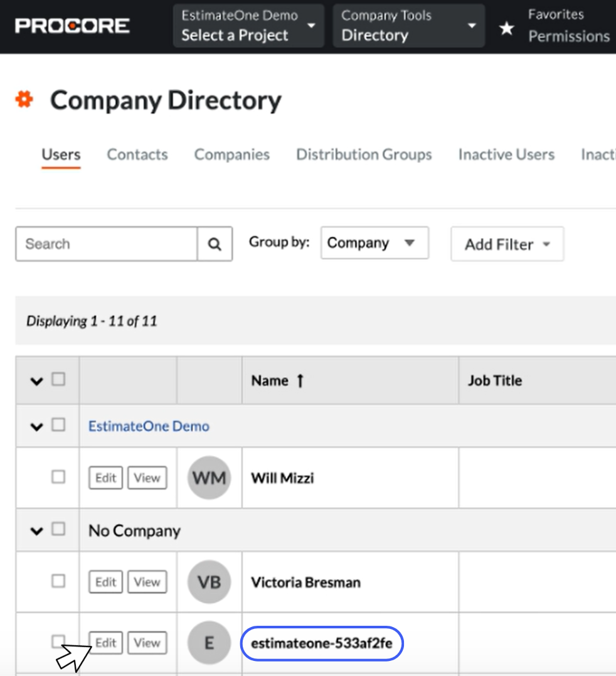Viewport: 616px width, 676px height.
Task: Tick the No Company group checkbox
Action: coord(58,529)
